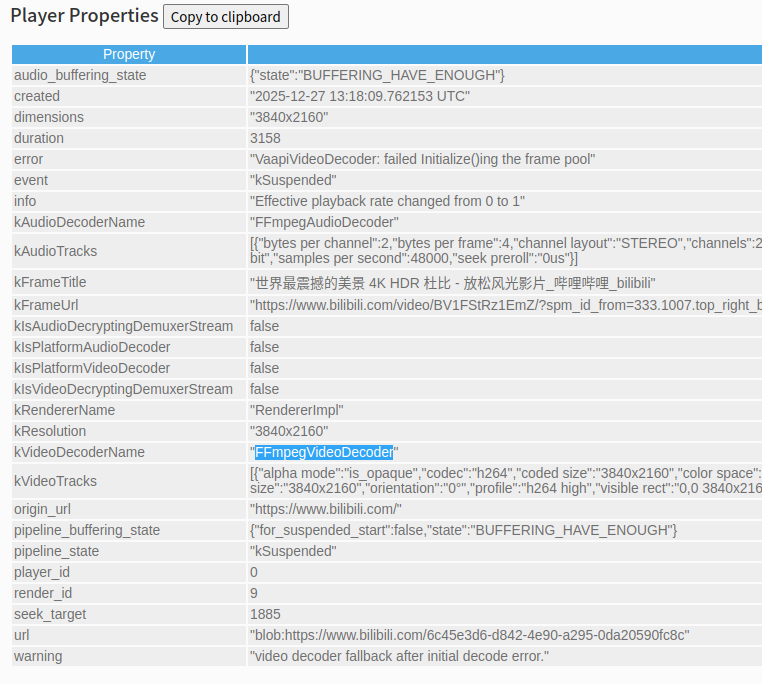Select the error property name
The width and height of the screenshot is (762, 684).
click(29, 159)
